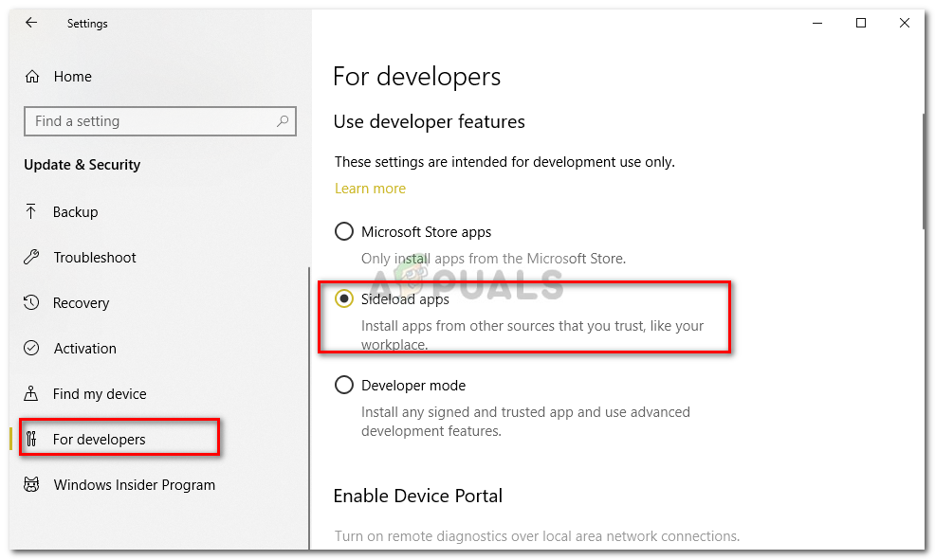
Task: Click the Activation checkmark circle icon
Action: click(x=31, y=349)
